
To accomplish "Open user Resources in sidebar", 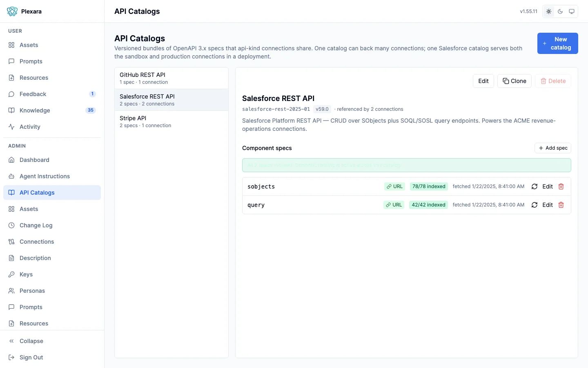I will click(52, 78).
